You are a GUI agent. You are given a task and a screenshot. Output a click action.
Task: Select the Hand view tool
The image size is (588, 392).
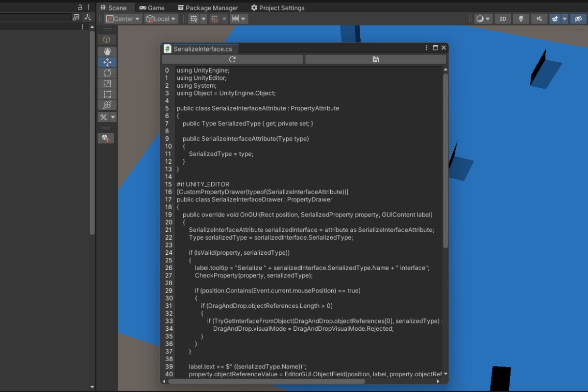click(x=107, y=51)
